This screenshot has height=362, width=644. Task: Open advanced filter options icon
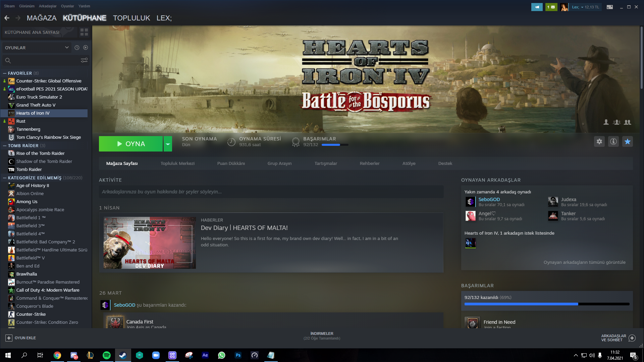[x=84, y=60]
